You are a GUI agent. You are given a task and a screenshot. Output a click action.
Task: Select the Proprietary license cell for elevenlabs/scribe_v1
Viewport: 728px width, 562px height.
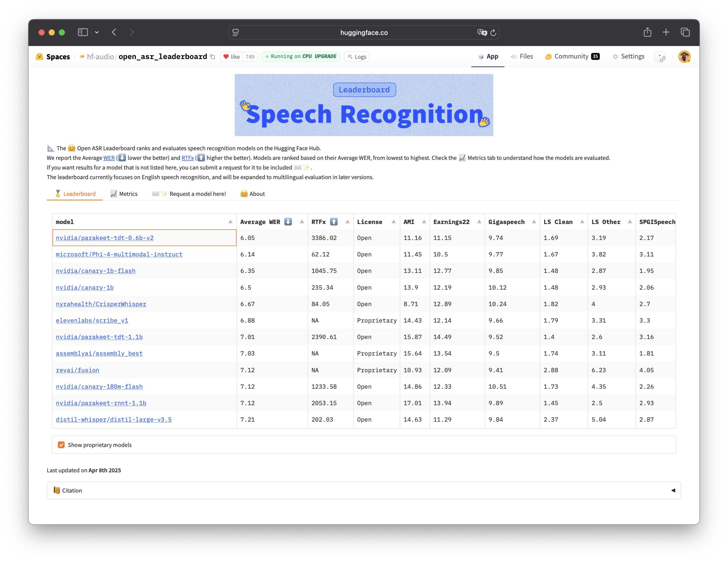click(x=377, y=320)
